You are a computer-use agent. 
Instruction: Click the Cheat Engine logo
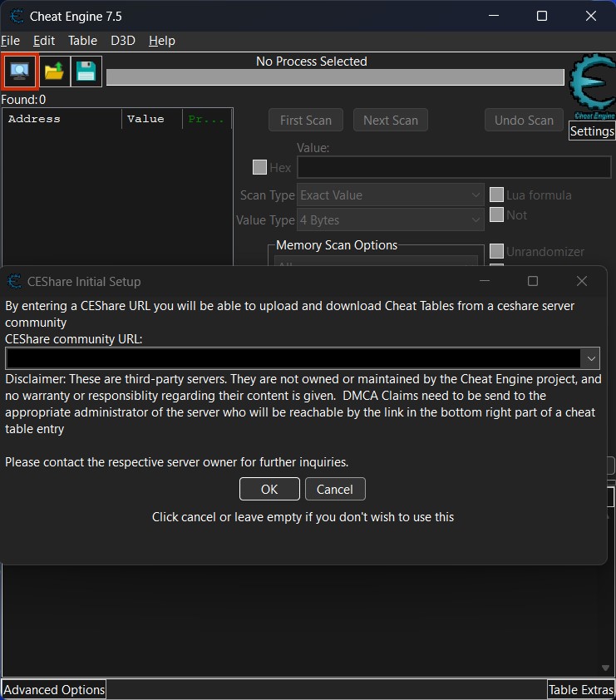(593, 86)
